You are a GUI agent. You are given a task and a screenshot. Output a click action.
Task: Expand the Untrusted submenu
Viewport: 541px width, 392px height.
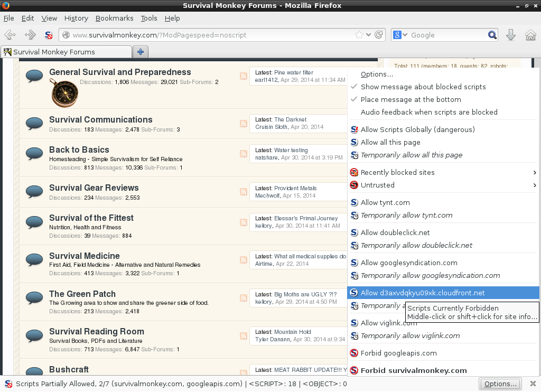(x=443, y=185)
